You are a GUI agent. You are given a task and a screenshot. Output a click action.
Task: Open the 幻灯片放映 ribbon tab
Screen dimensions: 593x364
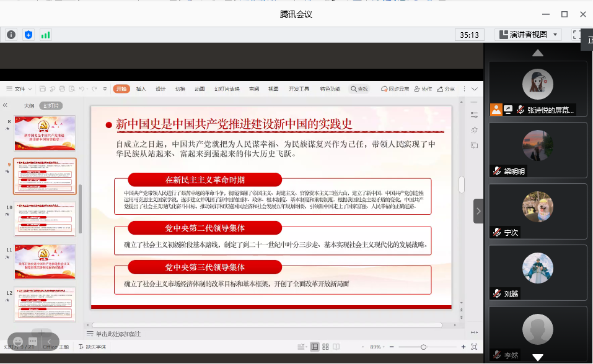click(227, 89)
